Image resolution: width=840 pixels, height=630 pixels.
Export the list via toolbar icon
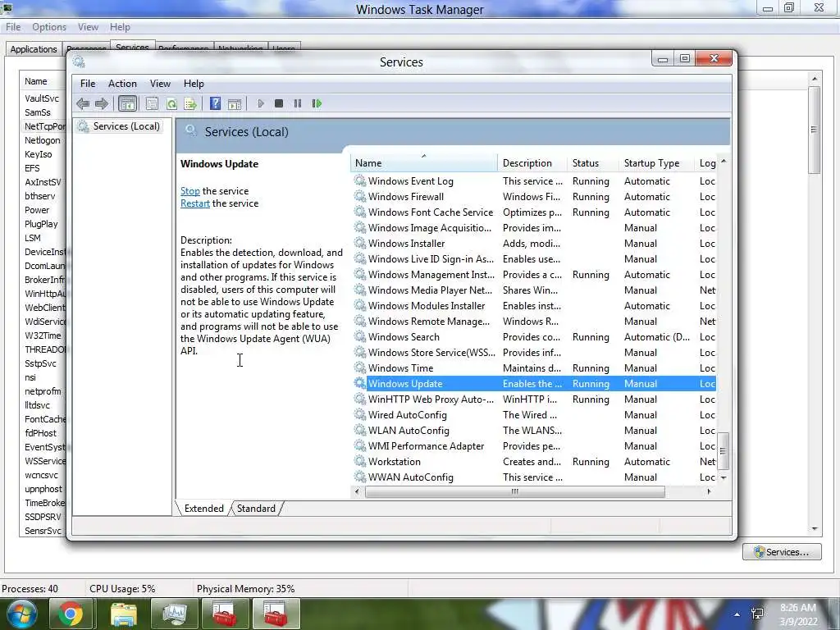coord(190,103)
